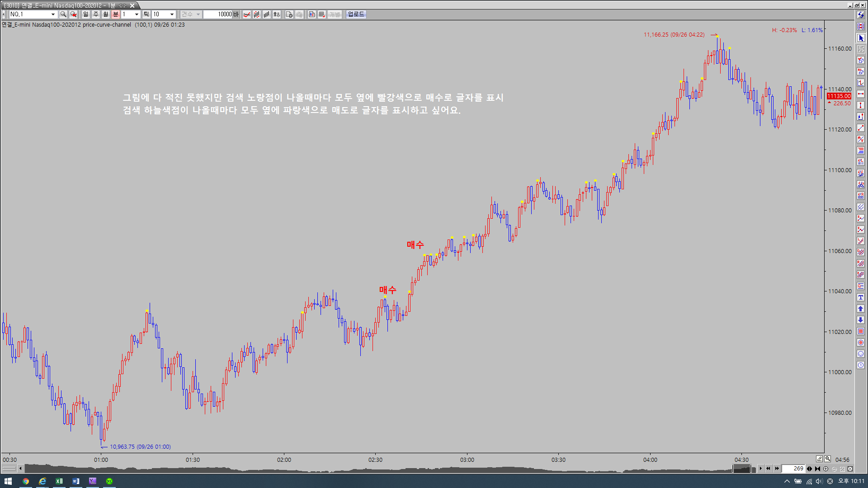Select the arrow pointer tool in right sidebar
The height and width of the screenshot is (488, 868).
[861, 38]
